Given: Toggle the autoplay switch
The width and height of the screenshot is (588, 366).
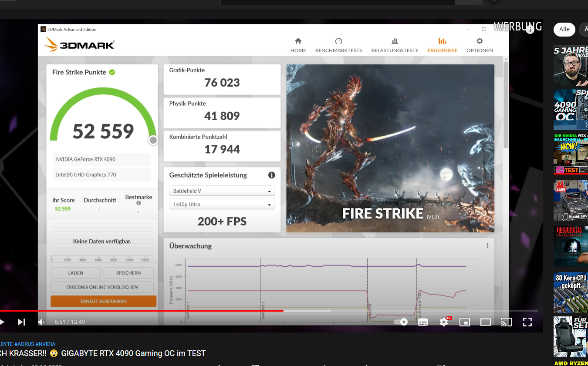Looking at the screenshot, I should (400, 322).
